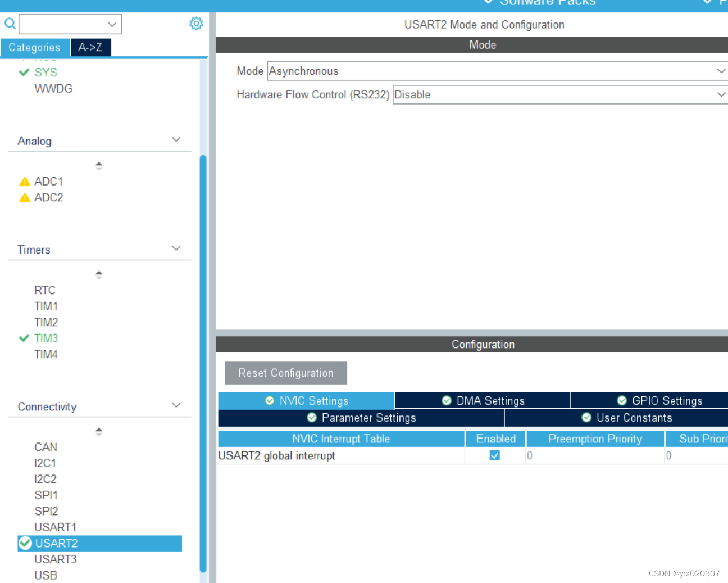This screenshot has width=728, height=583.
Task: Select ADC1 in the Analog list
Action: click(49, 182)
